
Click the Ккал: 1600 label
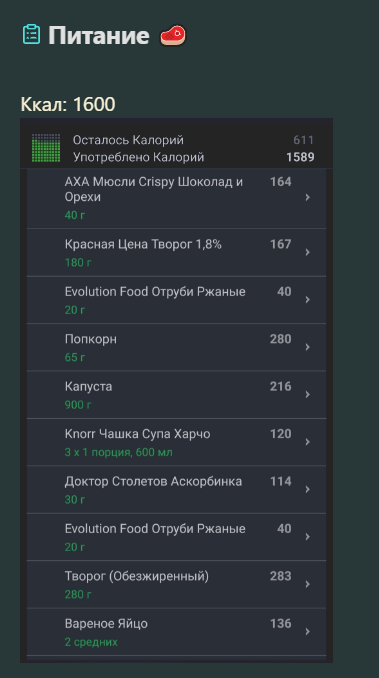click(68, 104)
